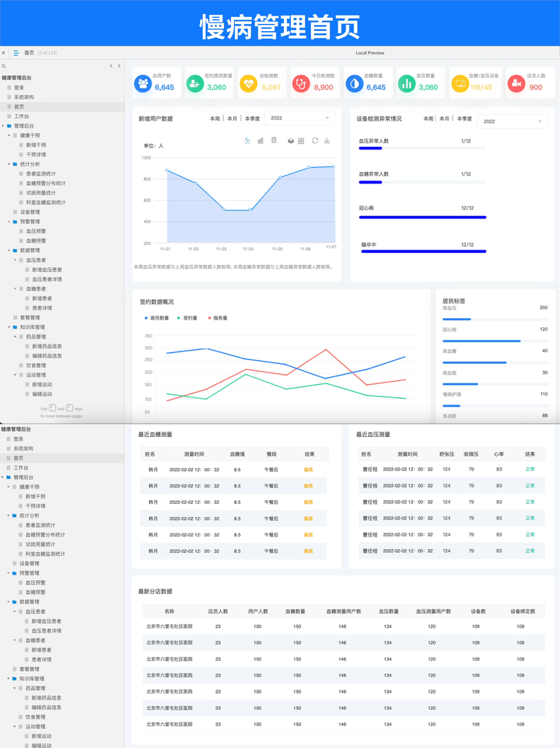Click the 总检测数 yellow heartbeat icon
Viewport: 560px width, 748px height.
[248, 83]
